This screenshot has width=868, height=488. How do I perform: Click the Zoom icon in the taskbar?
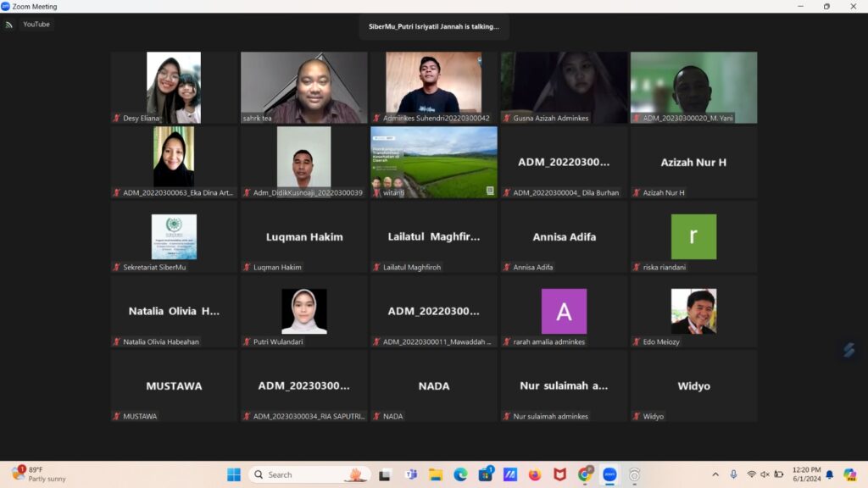609,474
